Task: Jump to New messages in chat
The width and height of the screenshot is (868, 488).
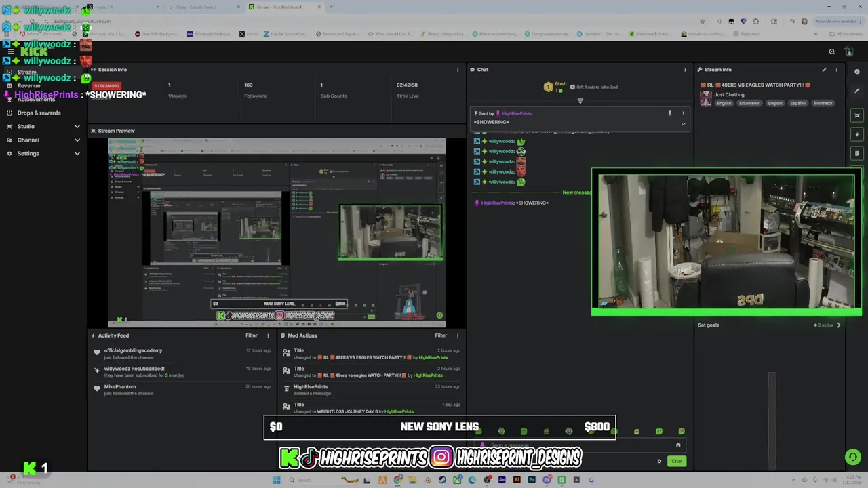Action: click(577, 192)
